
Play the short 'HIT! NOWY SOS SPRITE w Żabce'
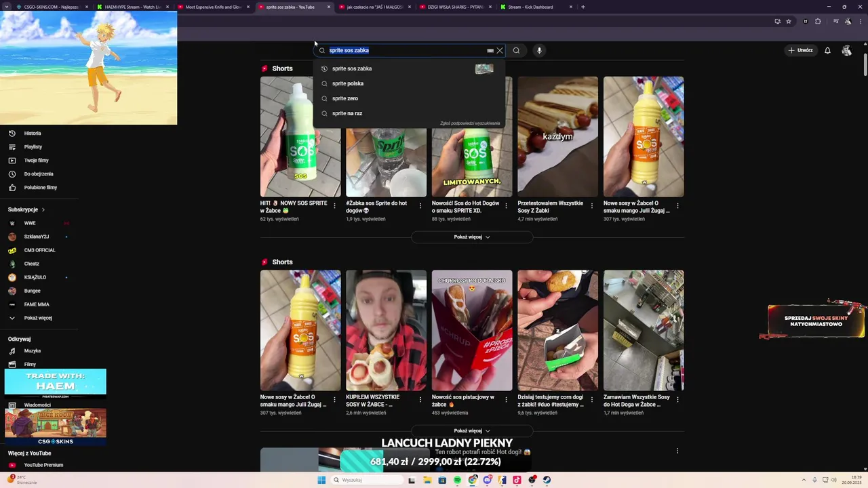(300, 137)
